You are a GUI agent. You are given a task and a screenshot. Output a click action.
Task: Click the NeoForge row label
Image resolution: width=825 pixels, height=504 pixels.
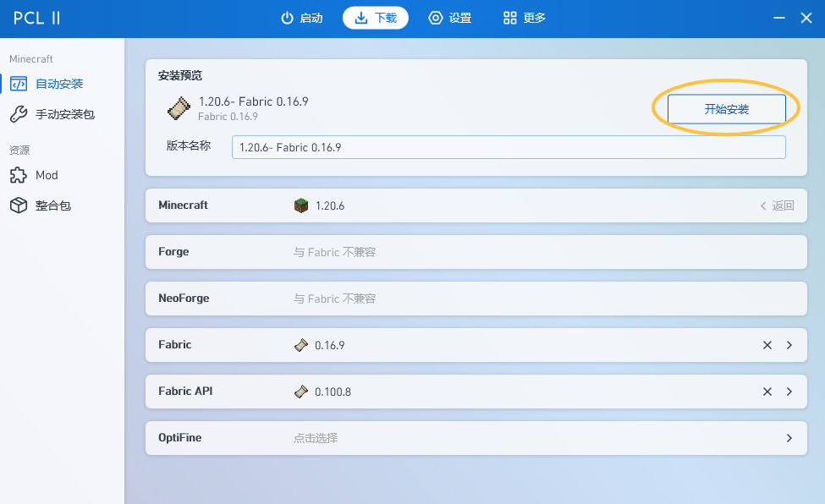184,299
